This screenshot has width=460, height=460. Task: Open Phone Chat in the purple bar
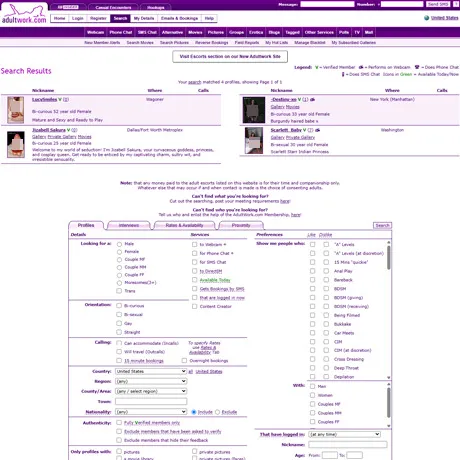[121, 32]
